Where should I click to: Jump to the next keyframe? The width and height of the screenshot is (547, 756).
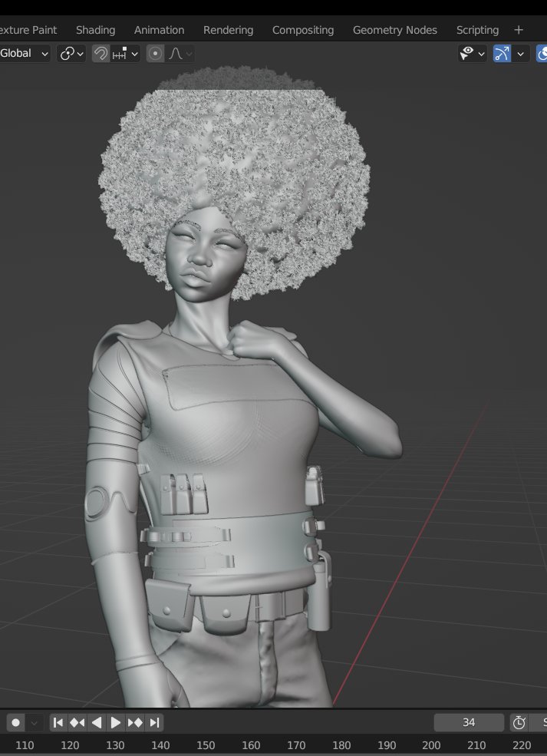[x=135, y=722]
